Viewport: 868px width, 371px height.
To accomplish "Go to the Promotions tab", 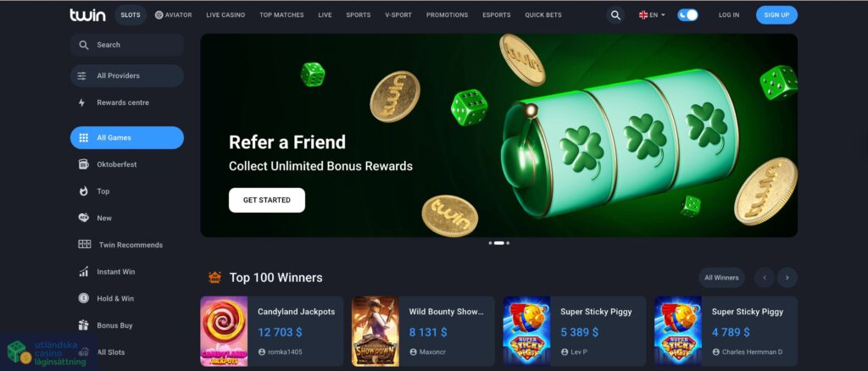I will click(x=447, y=15).
